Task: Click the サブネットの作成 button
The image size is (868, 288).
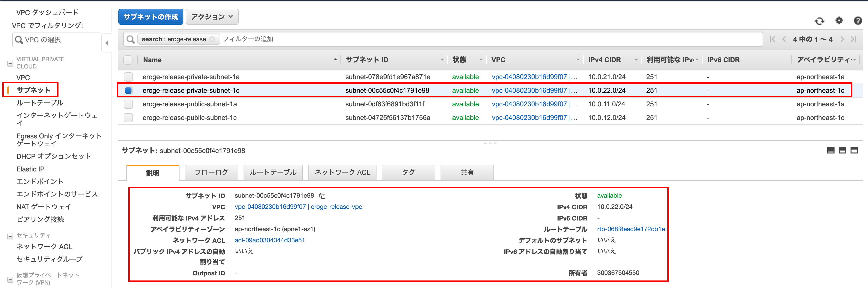Action: [x=151, y=17]
